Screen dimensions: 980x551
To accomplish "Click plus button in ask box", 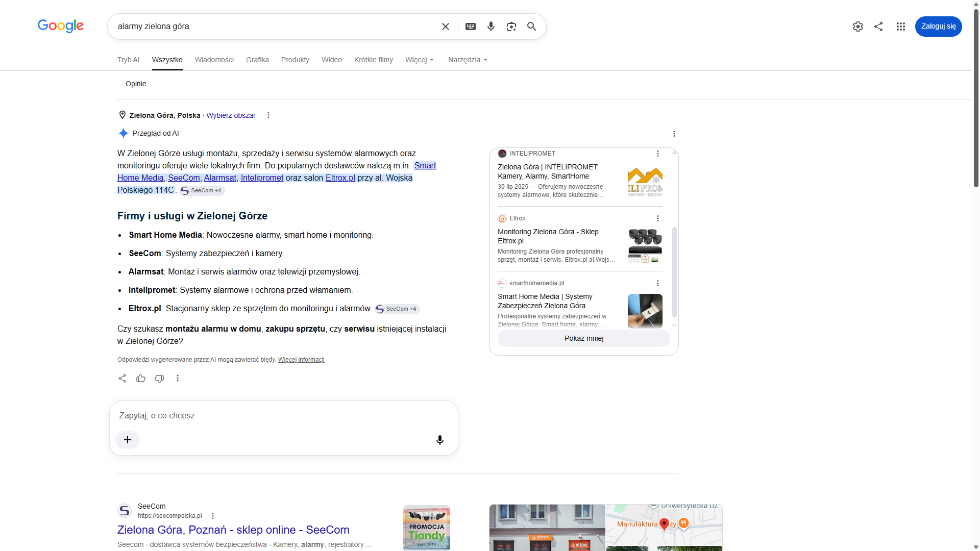I will (x=128, y=440).
